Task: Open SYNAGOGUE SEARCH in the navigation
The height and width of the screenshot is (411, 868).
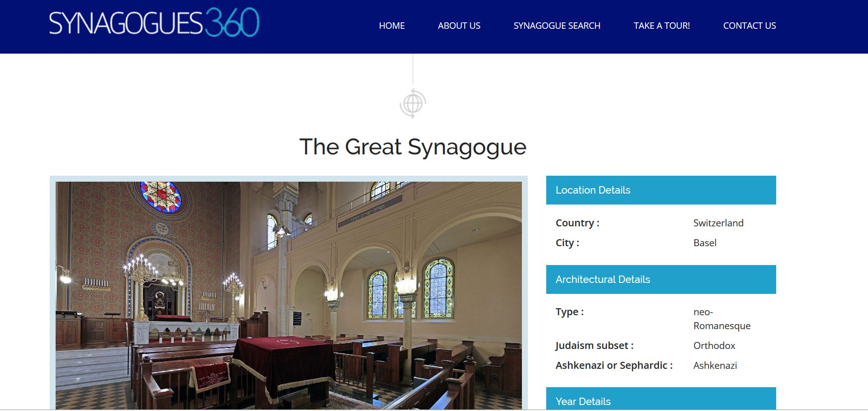Action: point(557,26)
